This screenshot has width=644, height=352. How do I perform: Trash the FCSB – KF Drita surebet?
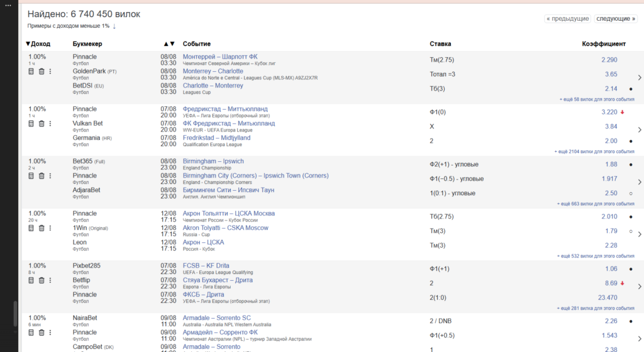(x=42, y=280)
